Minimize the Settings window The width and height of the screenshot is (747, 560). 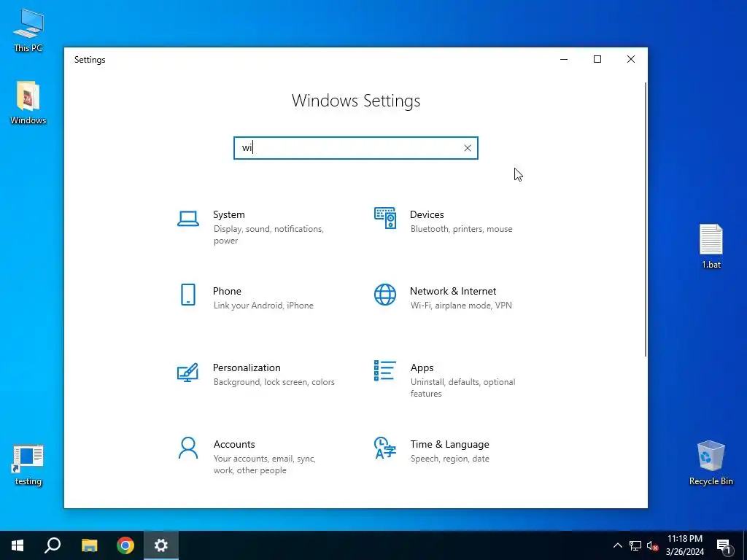tap(564, 59)
